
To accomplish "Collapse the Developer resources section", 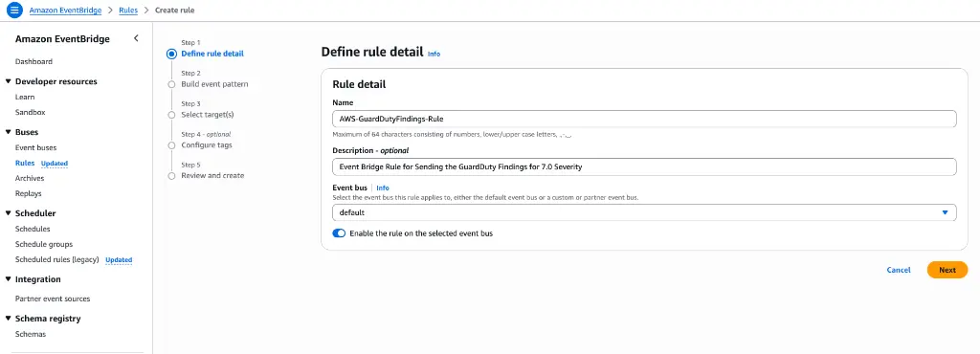I will point(8,81).
